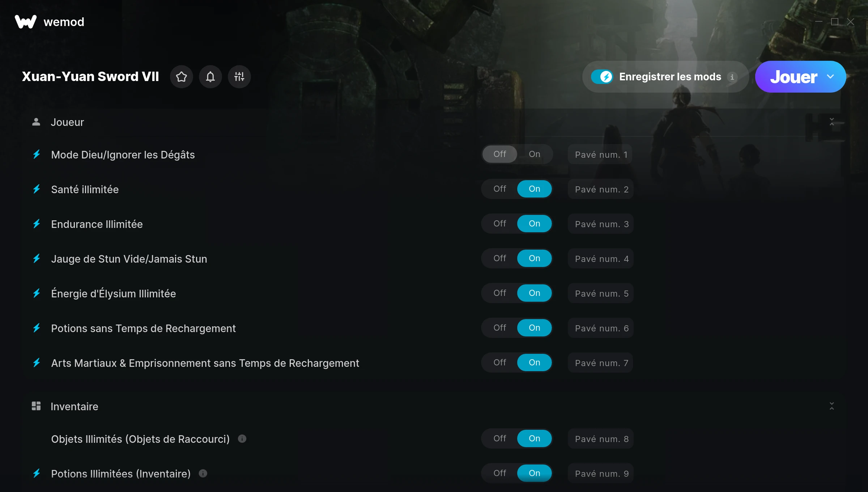
Task: Click info icon beside Enregistrer les mods
Action: pyautogui.click(x=732, y=77)
